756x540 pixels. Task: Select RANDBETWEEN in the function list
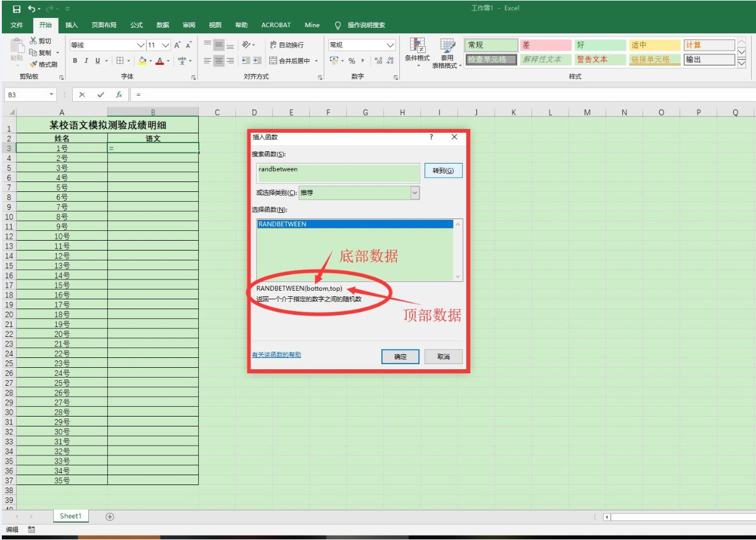coord(355,224)
